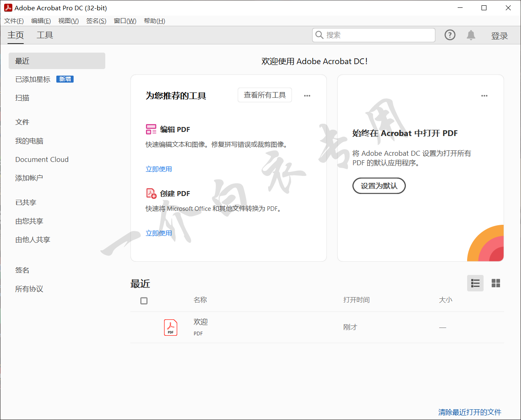Click the 登录 sign-in button
The width and height of the screenshot is (521, 420).
pyautogui.click(x=500, y=36)
